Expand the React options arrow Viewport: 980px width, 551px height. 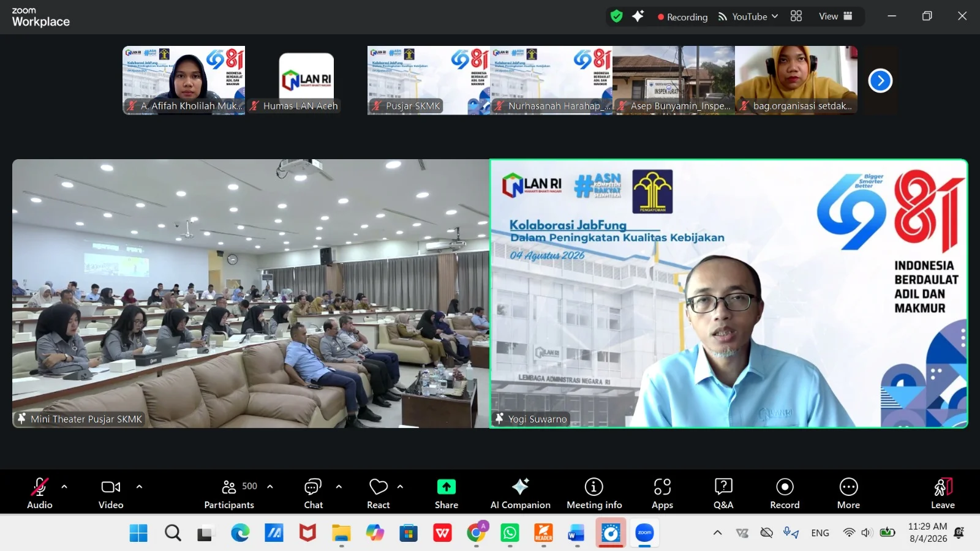[x=400, y=487]
